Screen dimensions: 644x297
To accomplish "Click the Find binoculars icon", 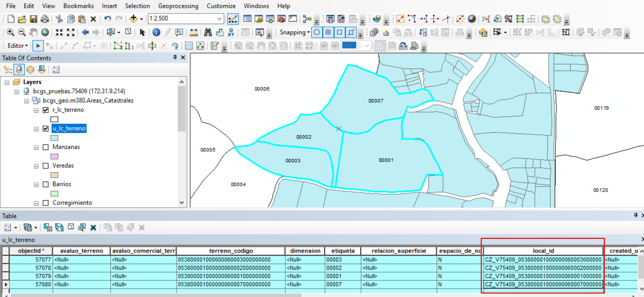I will pos(208,32).
